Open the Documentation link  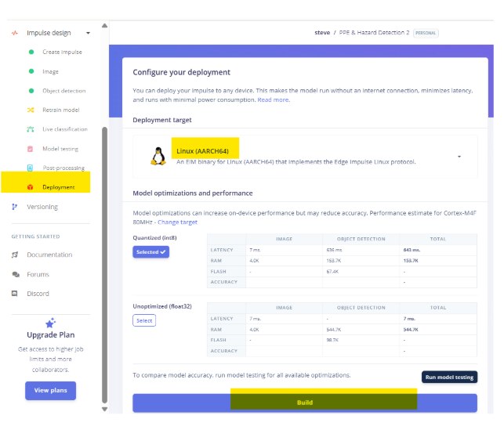[x=49, y=255]
